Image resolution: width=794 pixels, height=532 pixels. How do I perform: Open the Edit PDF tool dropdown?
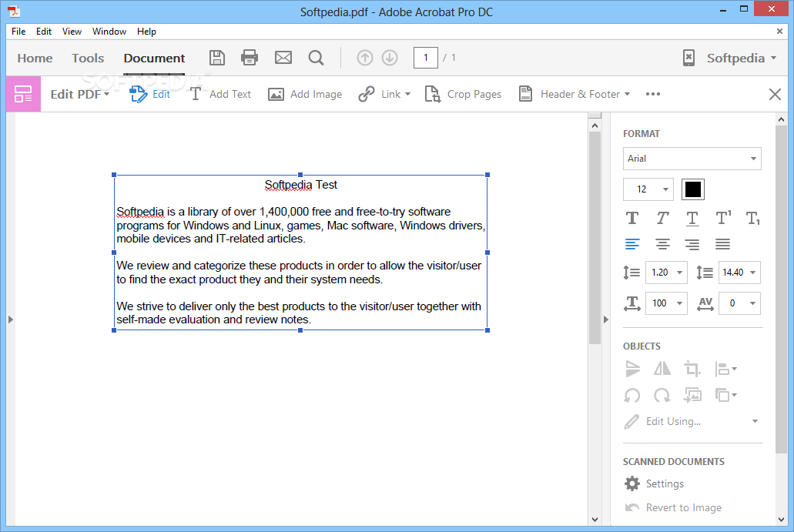coord(79,94)
